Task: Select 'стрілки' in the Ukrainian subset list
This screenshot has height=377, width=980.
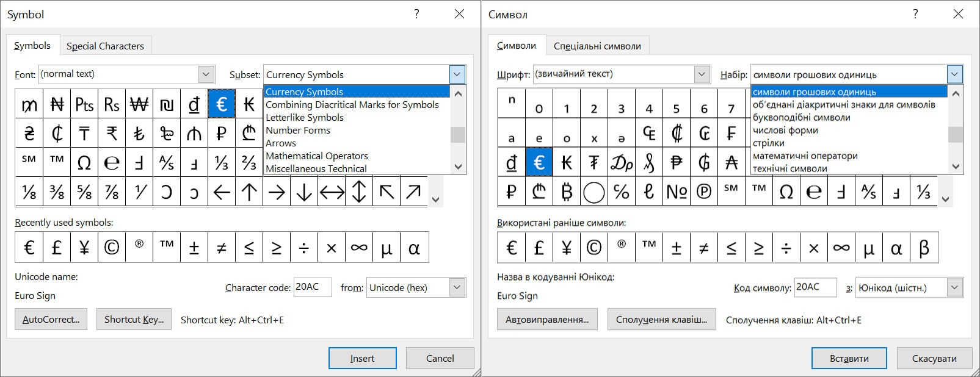Action: coord(769,143)
